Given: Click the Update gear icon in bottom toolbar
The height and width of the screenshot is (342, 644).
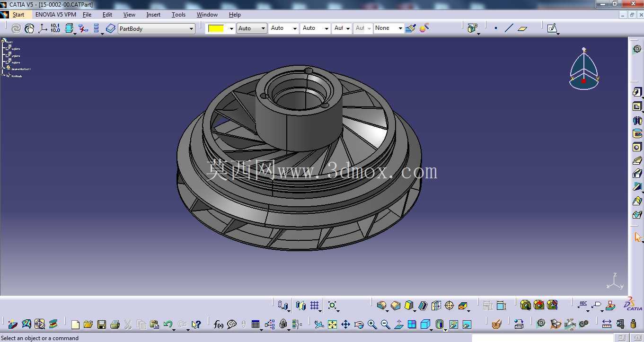Looking at the screenshot, I should point(541,324).
